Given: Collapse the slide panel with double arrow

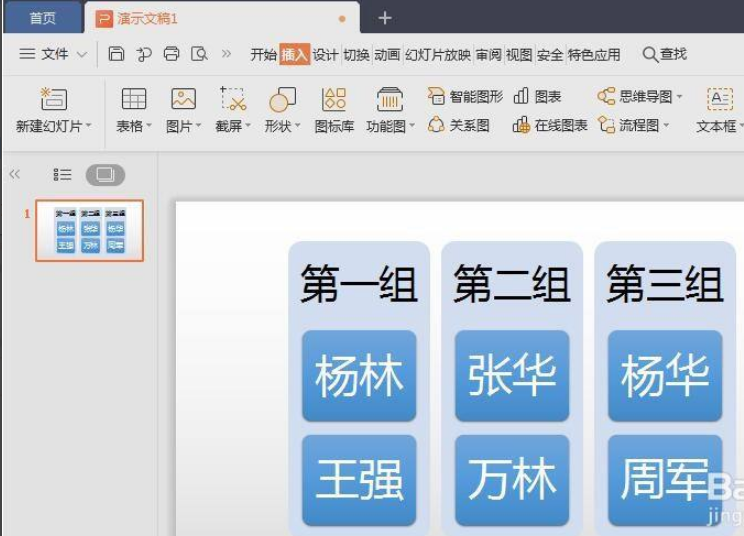Looking at the screenshot, I should pos(15,174).
